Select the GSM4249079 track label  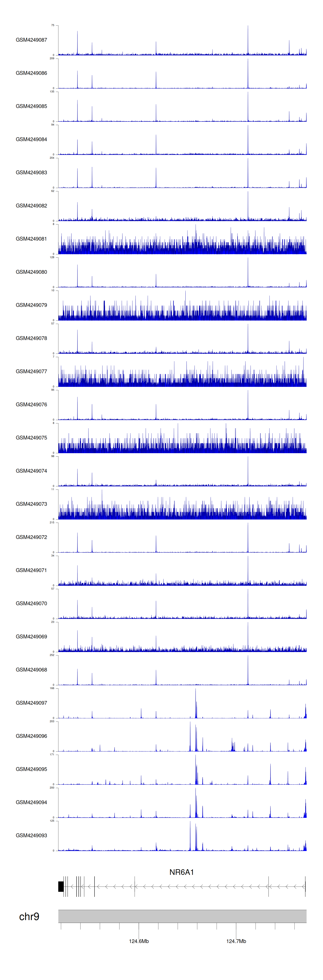point(31,305)
